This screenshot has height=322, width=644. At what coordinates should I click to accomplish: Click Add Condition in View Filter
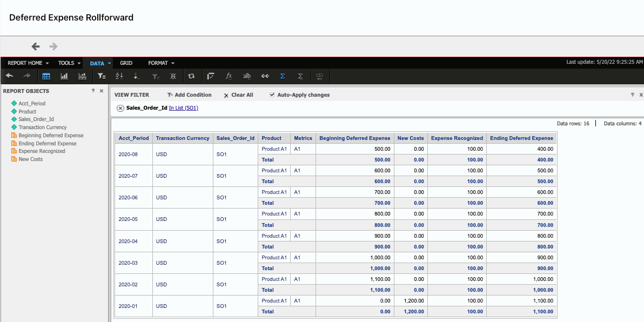tap(189, 95)
